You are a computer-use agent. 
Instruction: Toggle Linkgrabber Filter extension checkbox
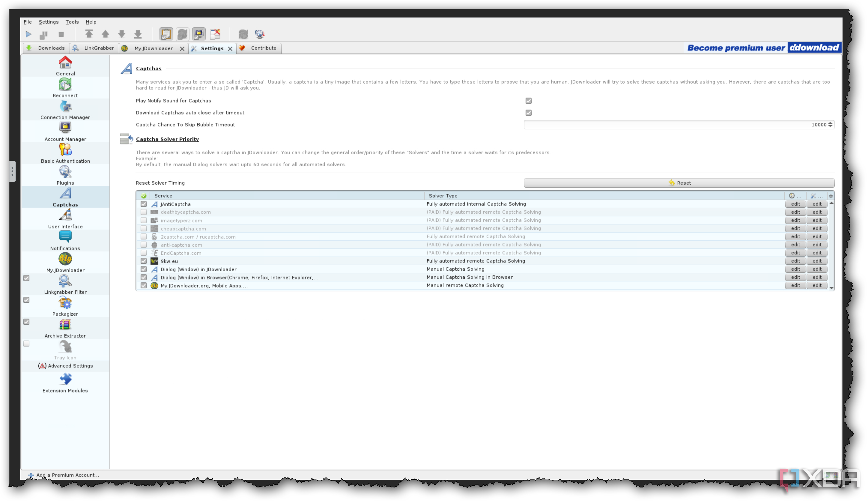point(27,278)
